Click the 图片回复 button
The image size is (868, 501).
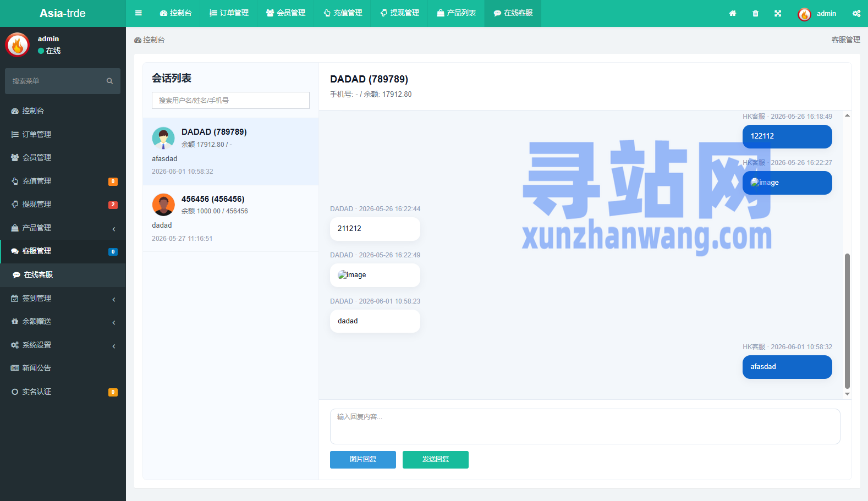tap(363, 460)
